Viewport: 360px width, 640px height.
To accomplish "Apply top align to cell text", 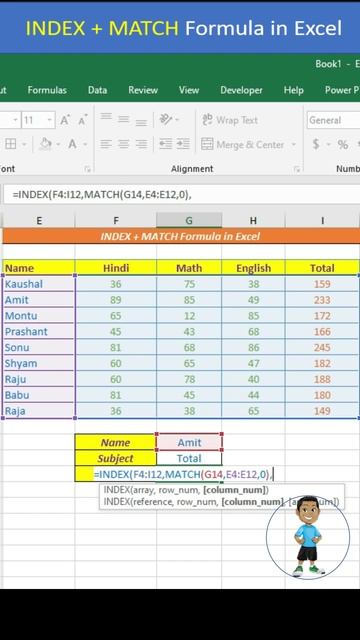I will pos(106,118).
